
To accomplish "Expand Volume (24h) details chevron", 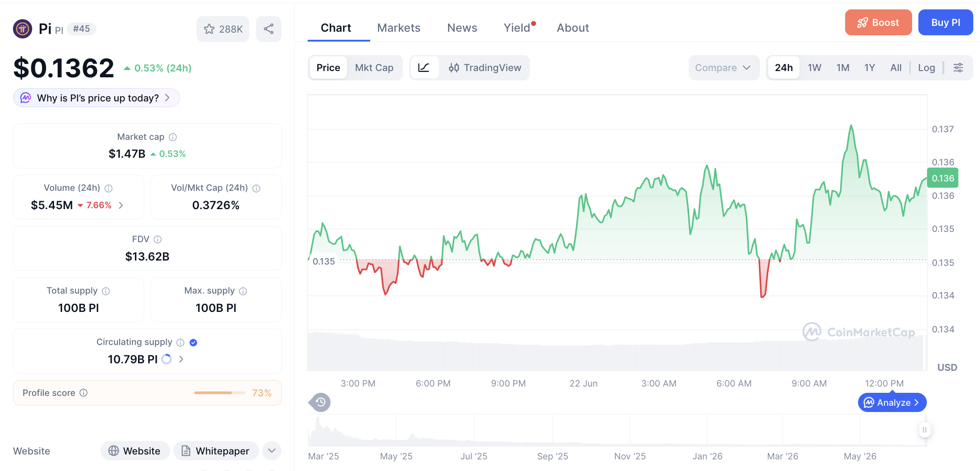I will pyautogui.click(x=121, y=206).
